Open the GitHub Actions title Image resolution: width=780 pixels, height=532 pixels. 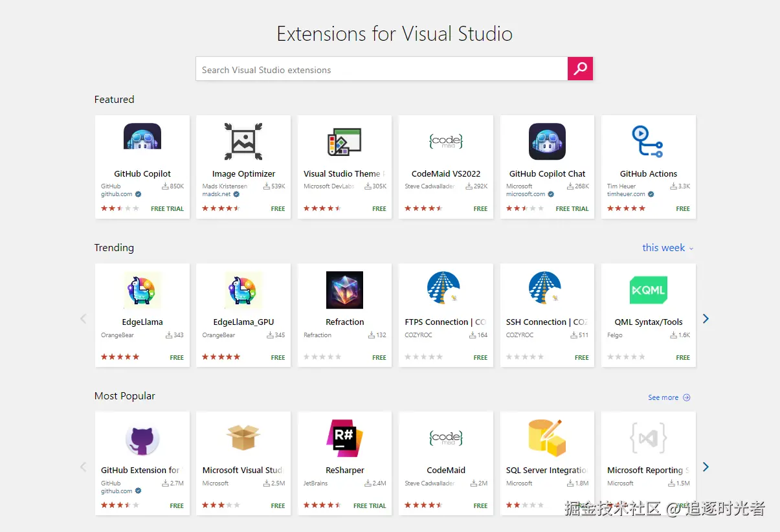[x=648, y=173]
